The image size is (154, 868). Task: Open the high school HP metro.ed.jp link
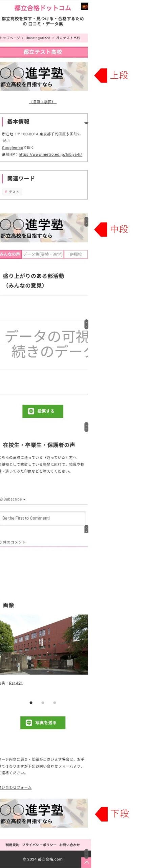click(x=50, y=154)
